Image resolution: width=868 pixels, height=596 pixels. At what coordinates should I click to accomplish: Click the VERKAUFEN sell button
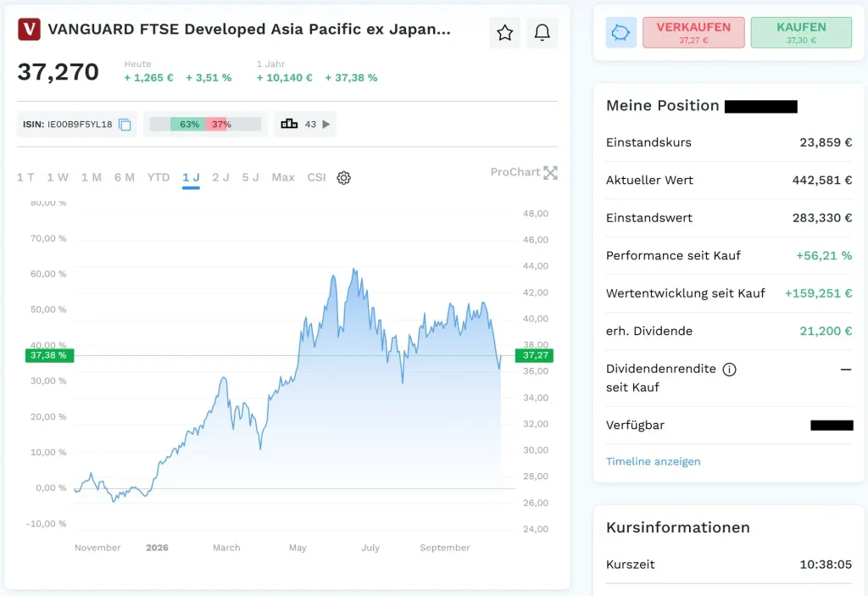coord(693,33)
